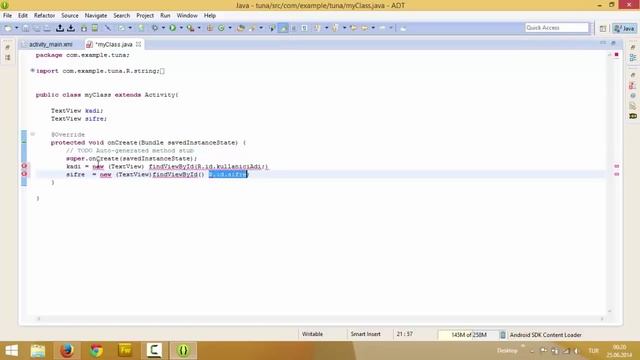Open the Refactor menu
The width and height of the screenshot is (640, 360).
pos(44,16)
